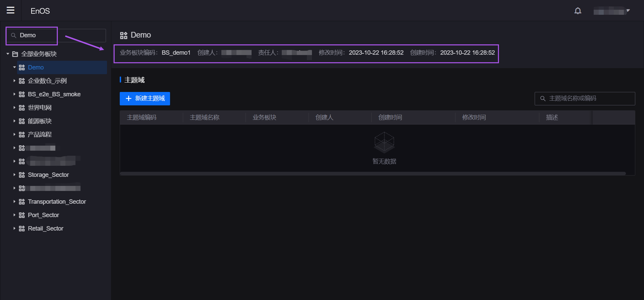The width and height of the screenshot is (644, 300).
Task: Click the notification bell icon
Action: 578,11
